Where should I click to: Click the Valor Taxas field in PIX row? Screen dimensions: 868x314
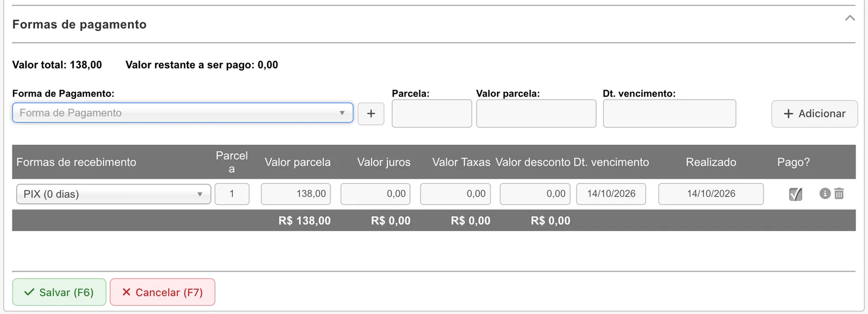[455, 194]
